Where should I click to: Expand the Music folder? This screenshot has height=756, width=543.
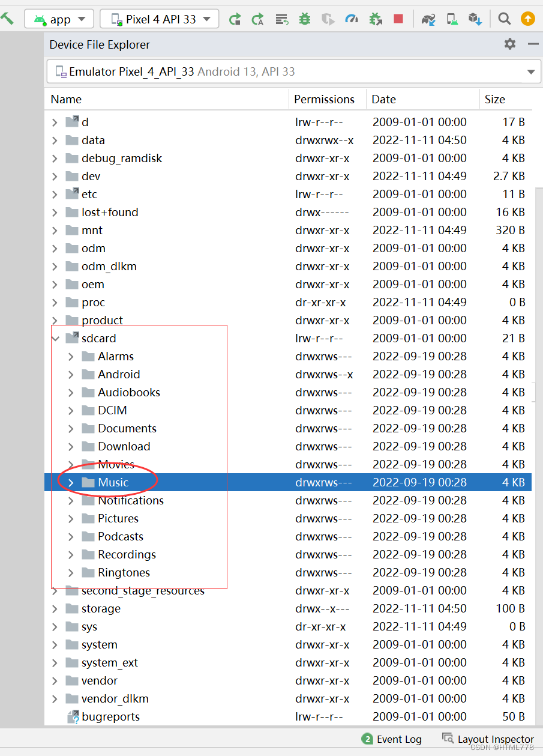[71, 483]
